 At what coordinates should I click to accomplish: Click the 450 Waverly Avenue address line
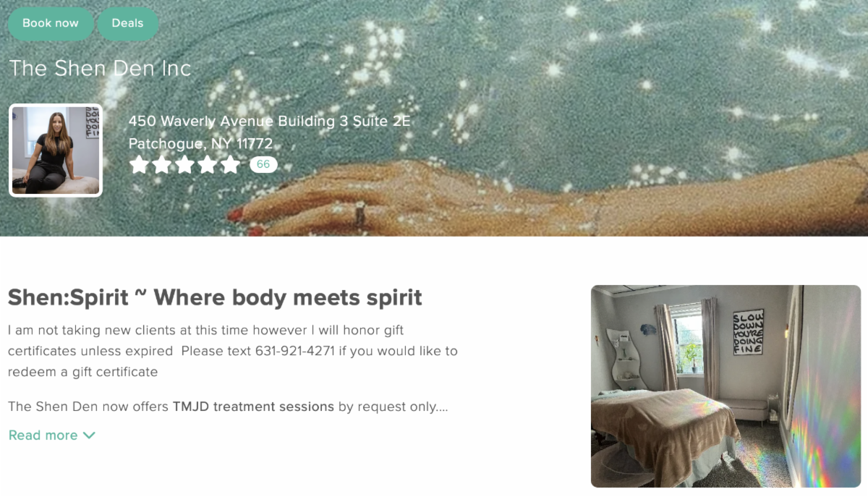pos(270,121)
